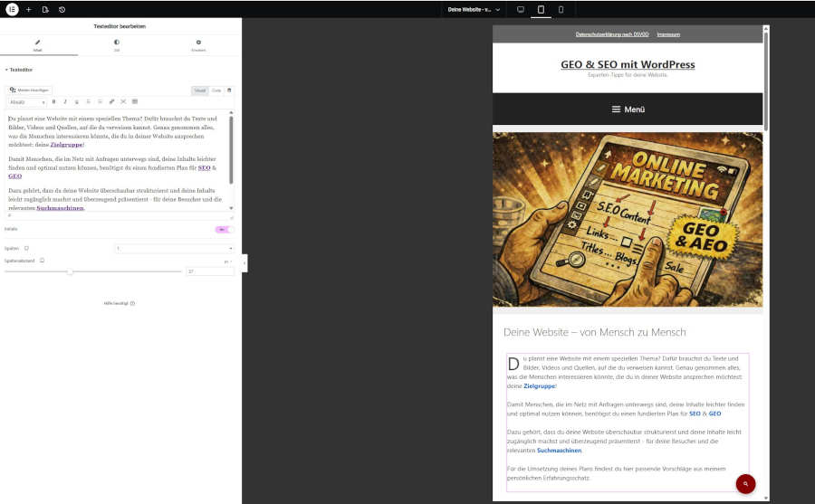Open the Deine Website page dropdown

click(x=474, y=9)
